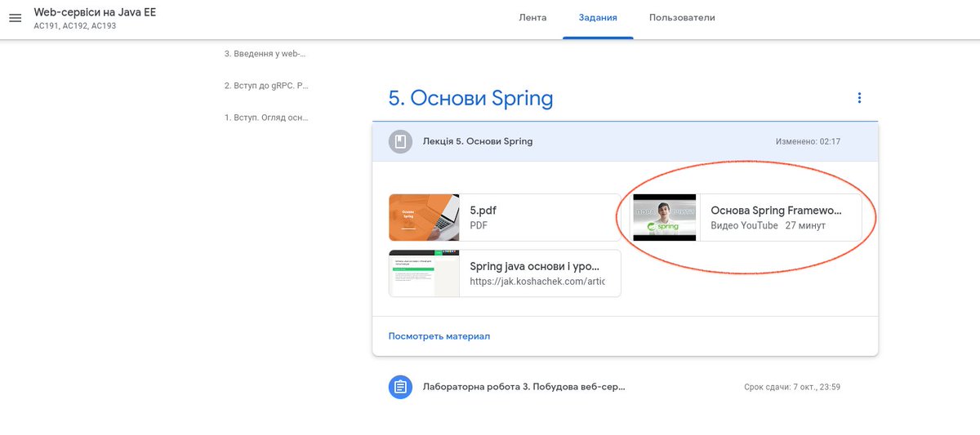Image resolution: width=980 pixels, height=435 pixels.
Task: Open the 5.pdf orange thumbnail preview
Action: [424, 217]
